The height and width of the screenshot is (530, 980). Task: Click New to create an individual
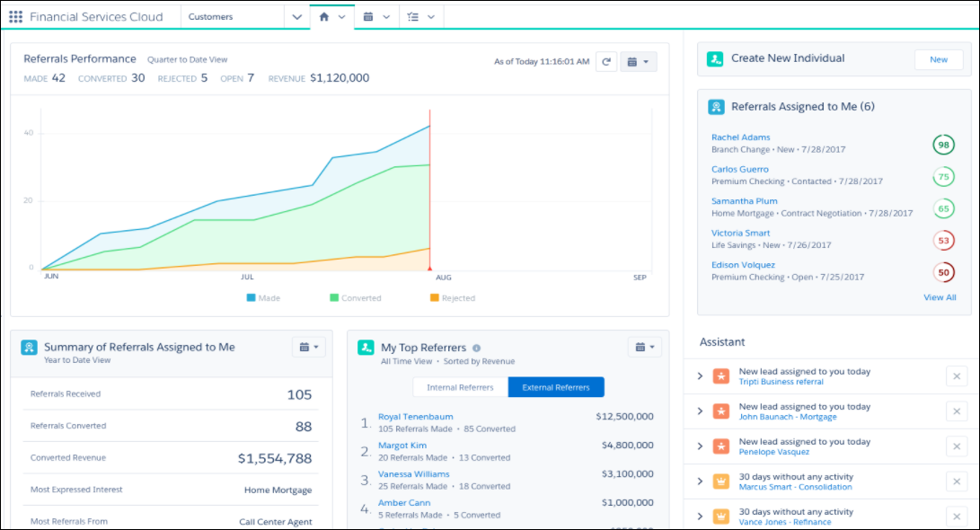938,59
